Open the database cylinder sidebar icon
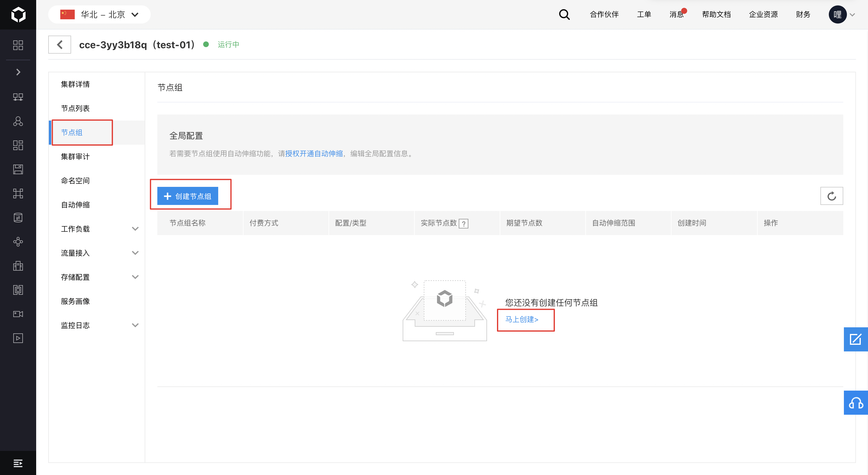Image resolution: width=868 pixels, height=475 pixels. (18, 218)
